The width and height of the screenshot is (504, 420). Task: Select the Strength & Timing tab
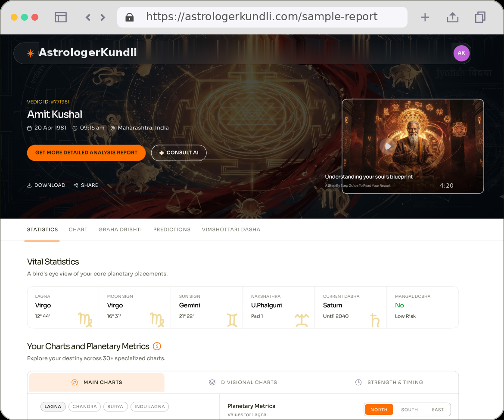point(389,383)
